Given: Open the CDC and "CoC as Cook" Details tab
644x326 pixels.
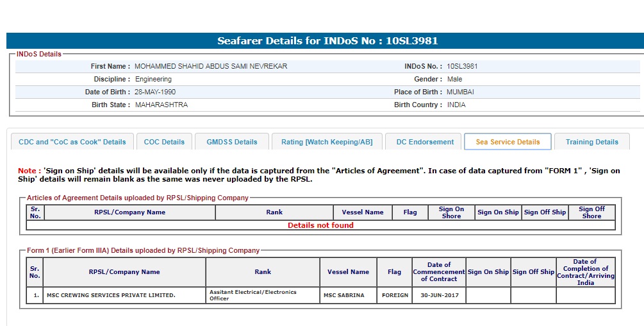Looking at the screenshot, I should click(x=72, y=142).
